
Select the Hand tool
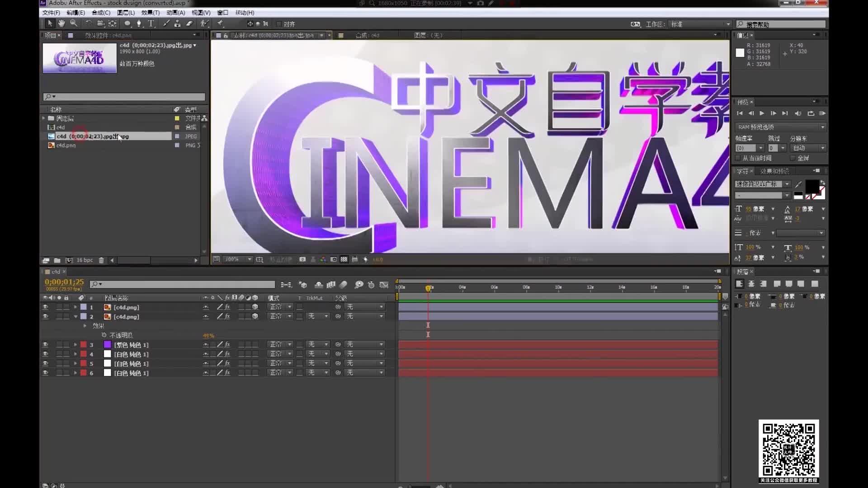61,23
